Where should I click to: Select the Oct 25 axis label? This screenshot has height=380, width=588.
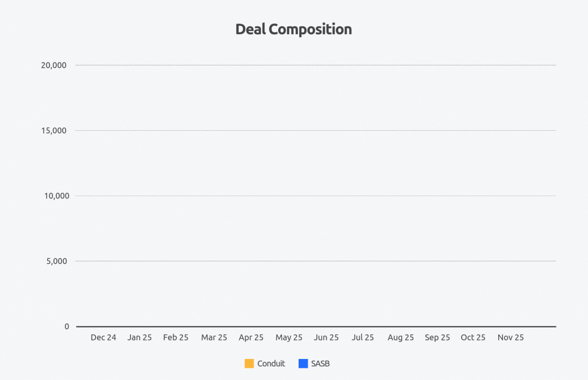click(x=473, y=337)
